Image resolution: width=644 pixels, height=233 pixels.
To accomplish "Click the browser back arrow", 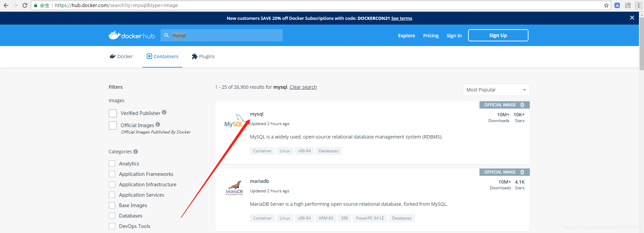I will click(6, 5).
